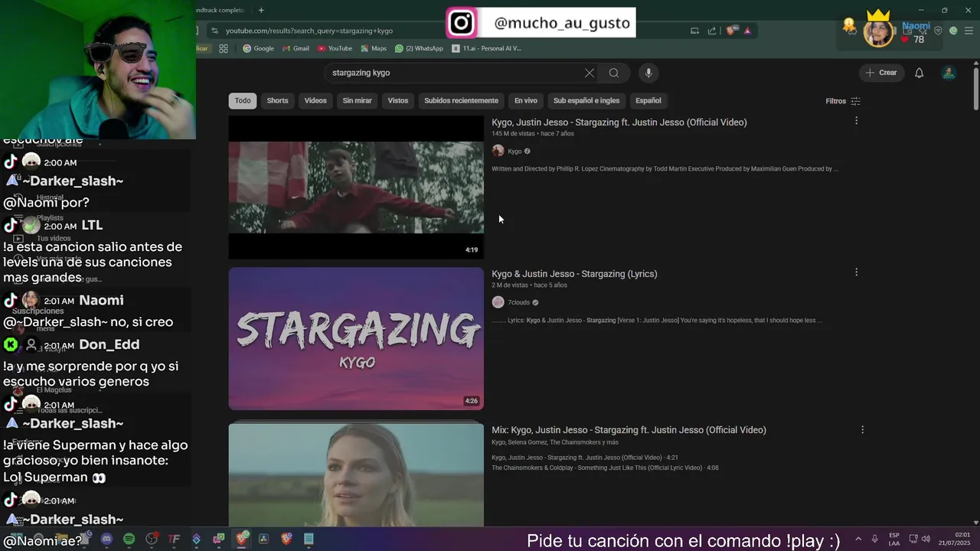Visit the Kygo channel name

click(514, 152)
